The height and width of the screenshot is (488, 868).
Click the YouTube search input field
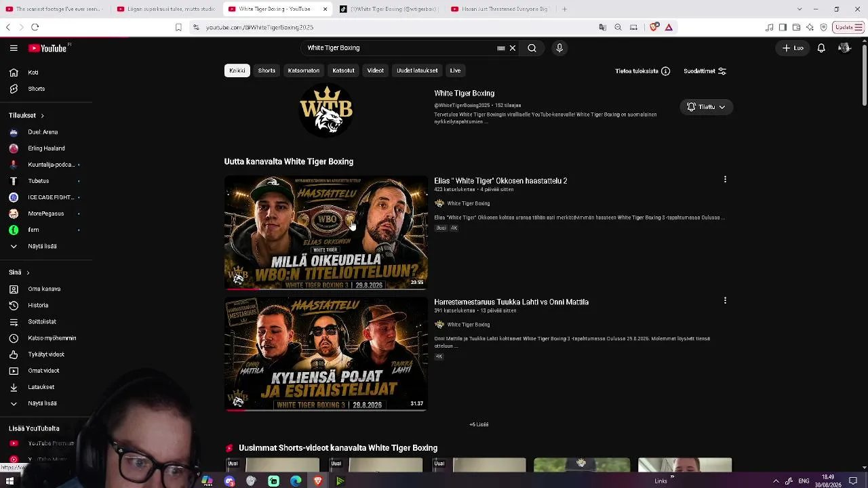tap(400, 48)
